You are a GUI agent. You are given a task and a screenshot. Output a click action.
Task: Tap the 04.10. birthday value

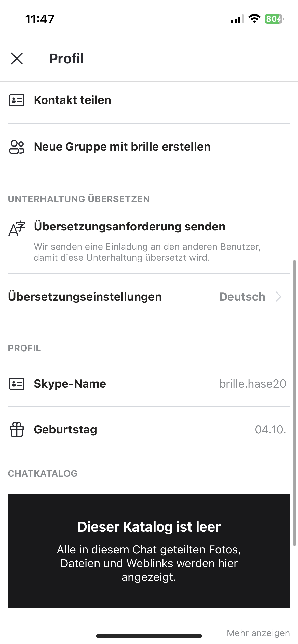coord(270,430)
